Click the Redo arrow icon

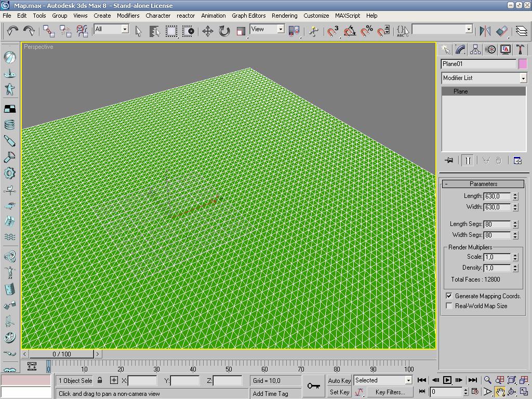(29, 31)
